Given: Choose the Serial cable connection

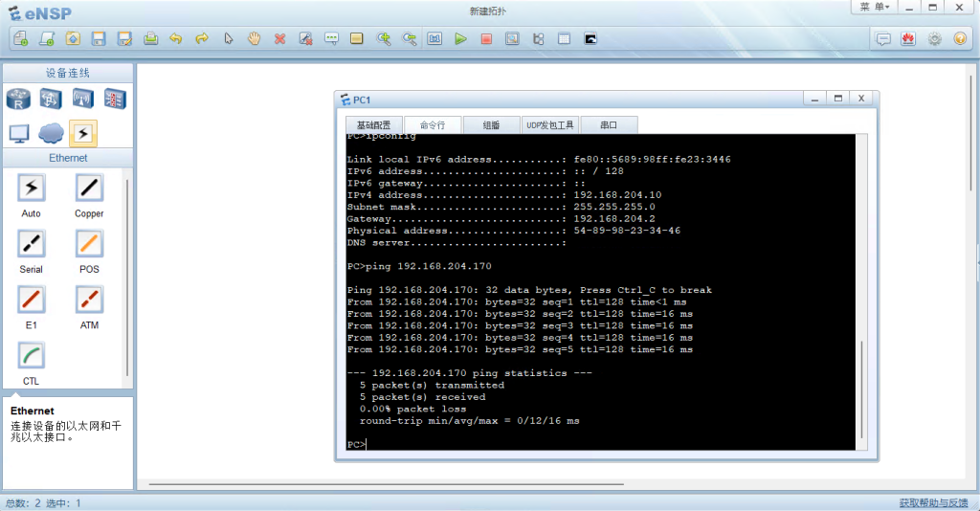Looking at the screenshot, I should point(31,244).
